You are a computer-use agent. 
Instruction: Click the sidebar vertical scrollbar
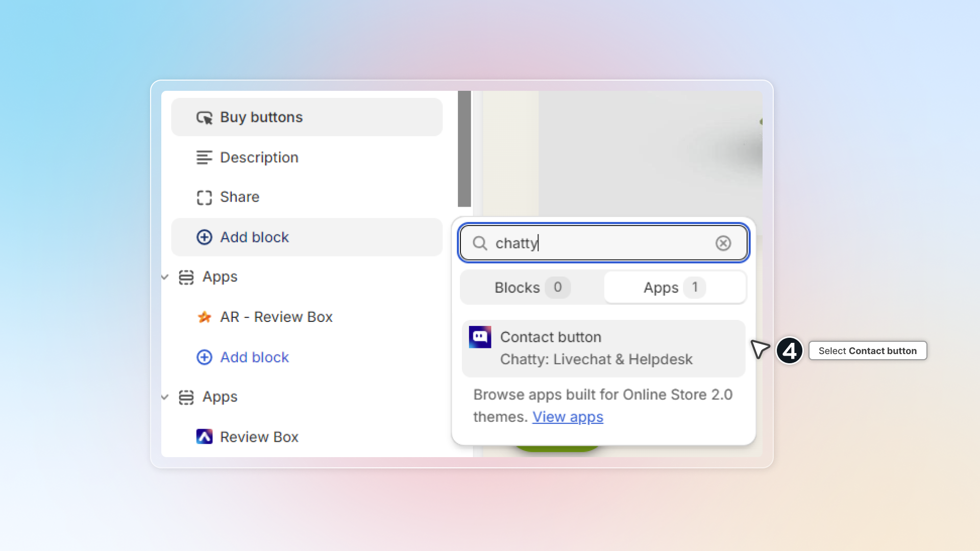(464, 149)
